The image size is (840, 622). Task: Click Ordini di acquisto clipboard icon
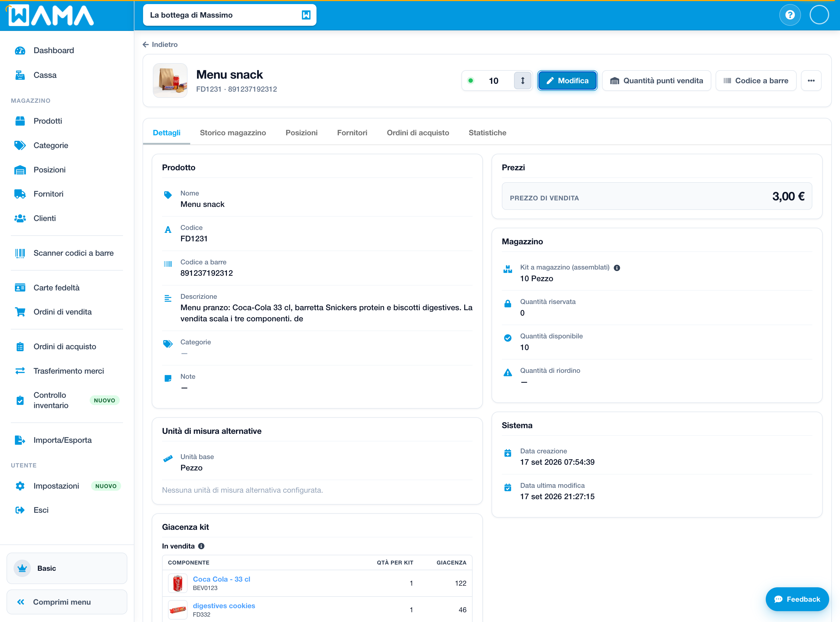pyautogui.click(x=20, y=347)
